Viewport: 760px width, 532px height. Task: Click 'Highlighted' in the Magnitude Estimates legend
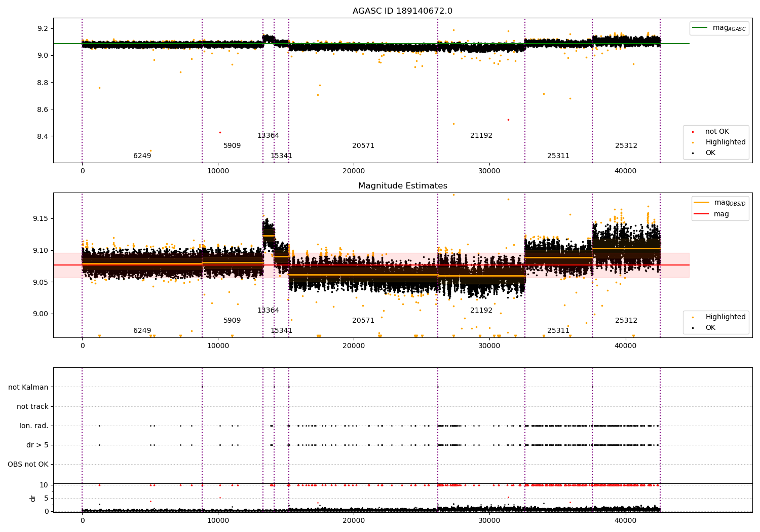[x=719, y=317]
